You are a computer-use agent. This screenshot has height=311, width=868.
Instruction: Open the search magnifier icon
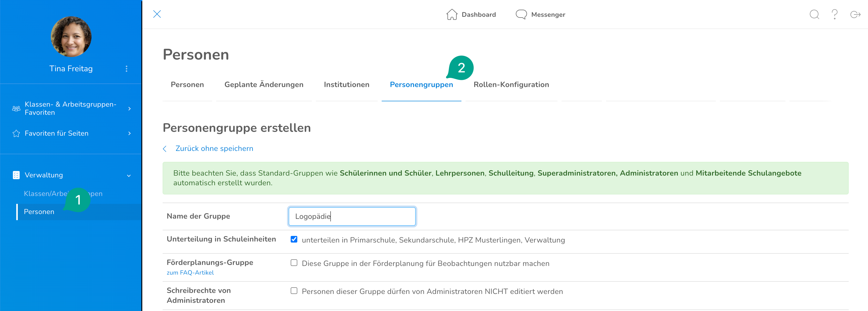coord(814,15)
